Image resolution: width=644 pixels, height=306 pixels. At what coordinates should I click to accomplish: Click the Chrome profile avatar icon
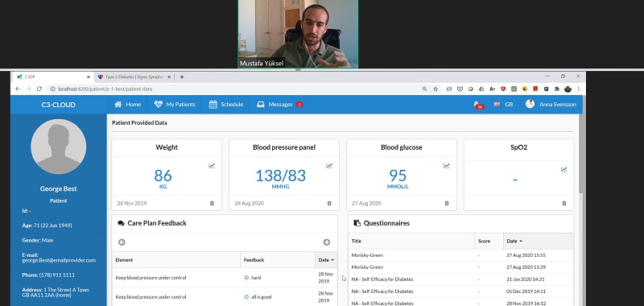pos(568,89)
